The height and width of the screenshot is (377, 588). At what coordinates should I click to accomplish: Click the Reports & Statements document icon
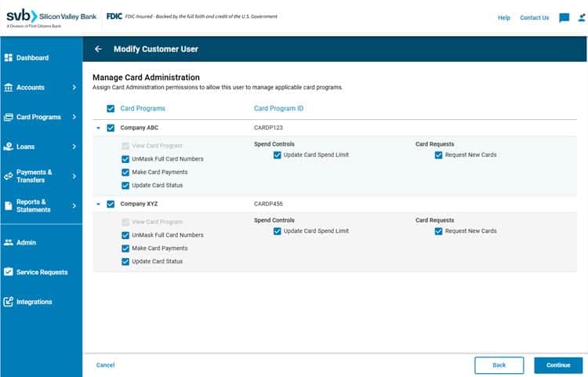click(9, 205)
